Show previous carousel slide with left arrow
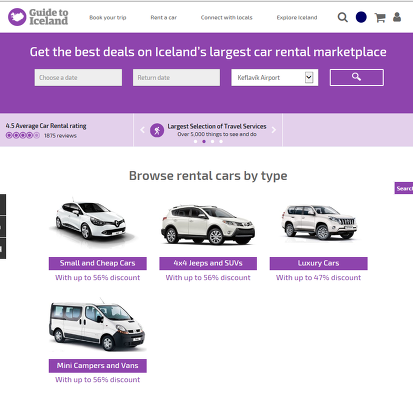The image size is (413, 411). 142,130
